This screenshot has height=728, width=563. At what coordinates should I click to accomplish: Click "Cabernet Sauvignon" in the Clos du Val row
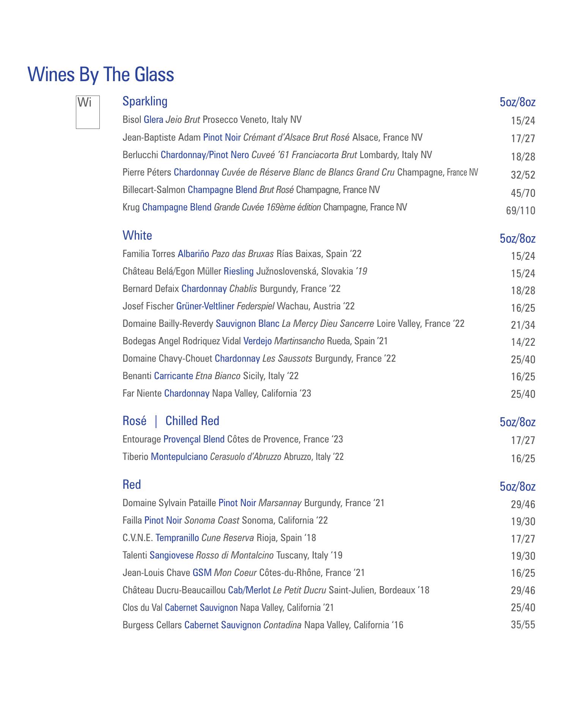click(x=201, y=607)
